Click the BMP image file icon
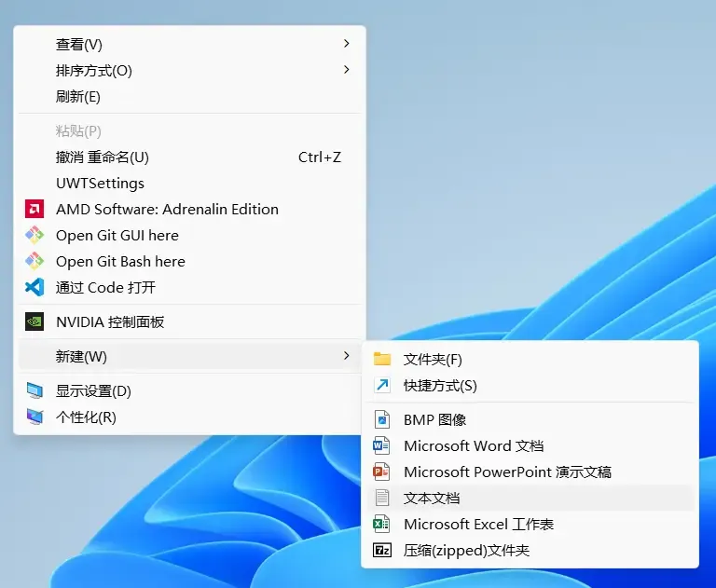716x588 pixels. point(382,419)
